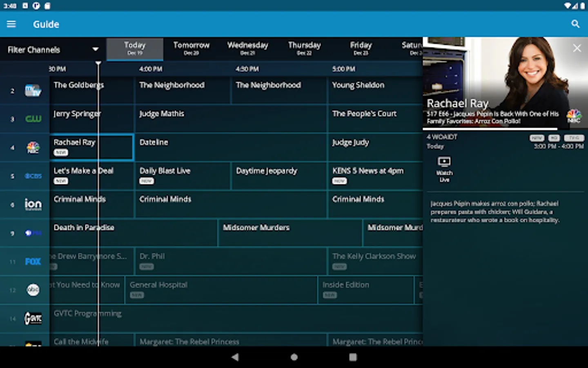Select the GVTC channel 14 logo
588x368 pixels.
click(x=33, y=318)
